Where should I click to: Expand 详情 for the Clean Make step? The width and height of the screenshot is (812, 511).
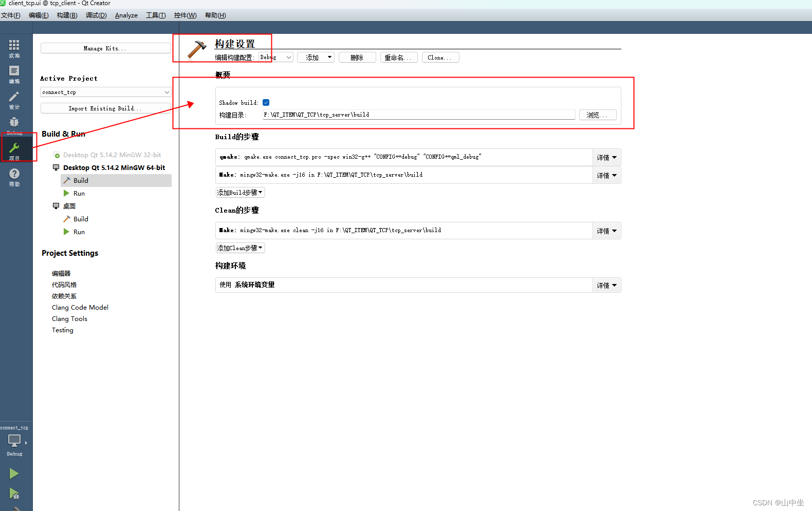click(x=606, y=231)
